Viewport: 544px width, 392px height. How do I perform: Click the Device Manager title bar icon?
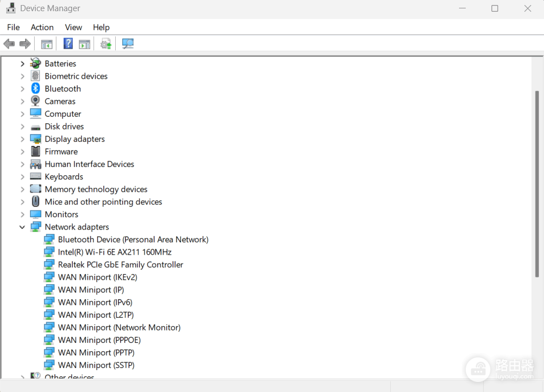coord(11,8)
